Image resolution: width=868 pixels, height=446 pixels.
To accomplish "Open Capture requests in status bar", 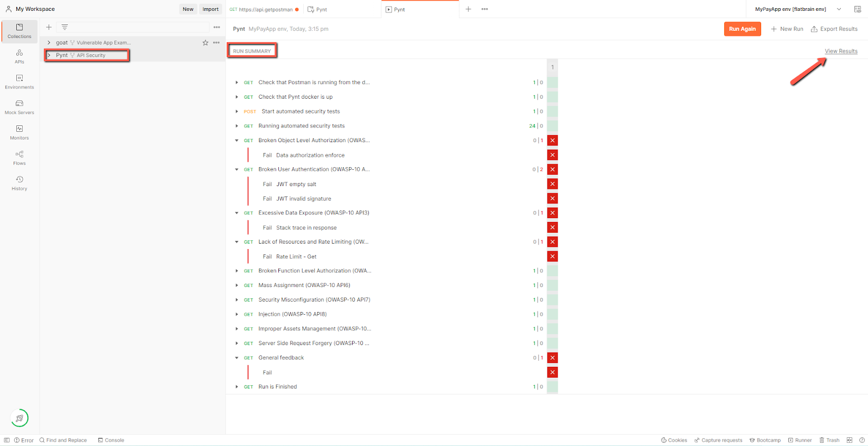I will pyautogui.click(x=718, y=440).
